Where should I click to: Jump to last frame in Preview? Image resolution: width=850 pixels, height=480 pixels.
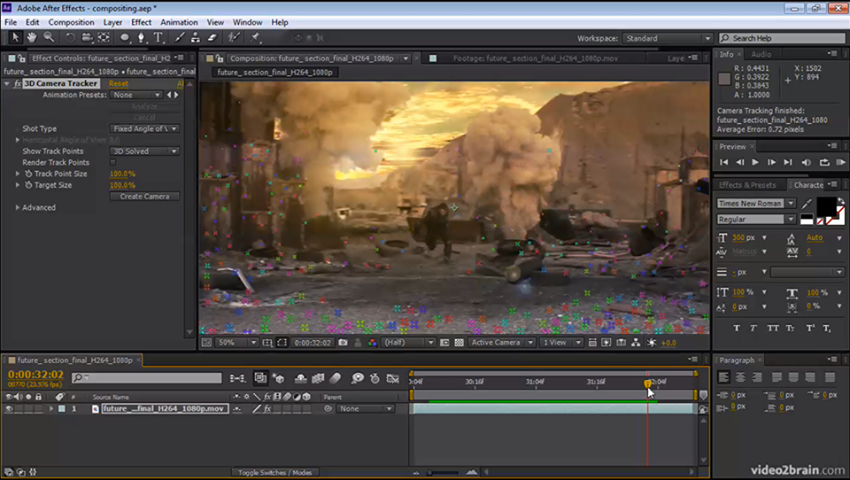pos(788,162)
